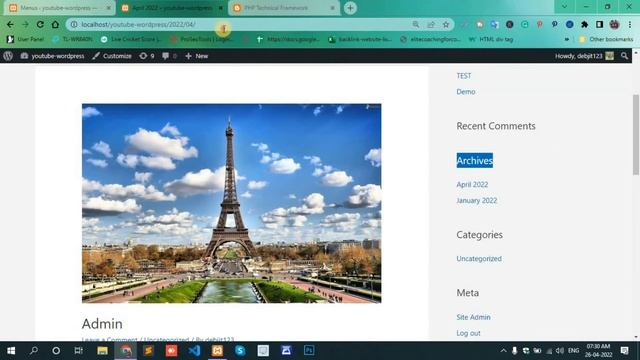The image size is (640, 360).
Task: Open the Live Cricket Score bookmark
Action: pyautogui.click(x=131, y=39)
